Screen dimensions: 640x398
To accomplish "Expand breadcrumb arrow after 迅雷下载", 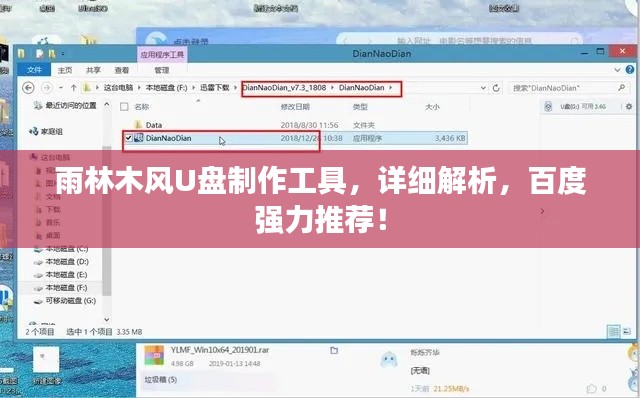I will coord(235,87).
